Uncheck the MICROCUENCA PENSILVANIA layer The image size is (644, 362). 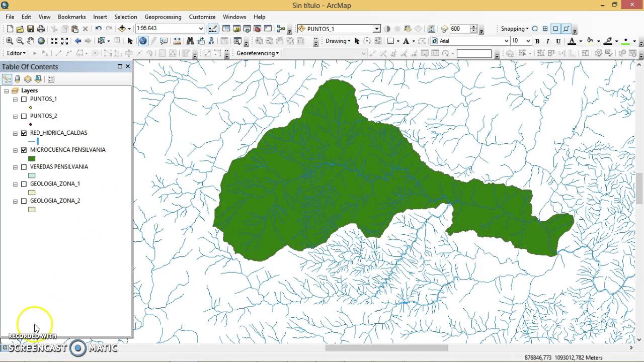24,150
